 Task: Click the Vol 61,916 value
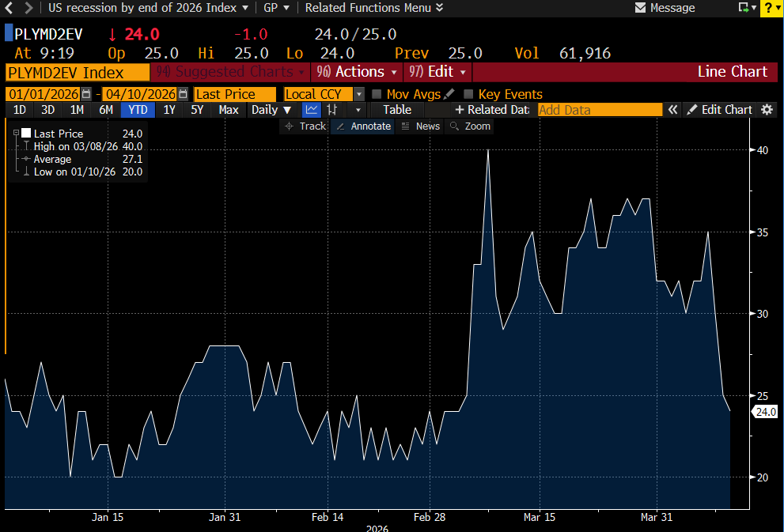[x=585, y=53]
